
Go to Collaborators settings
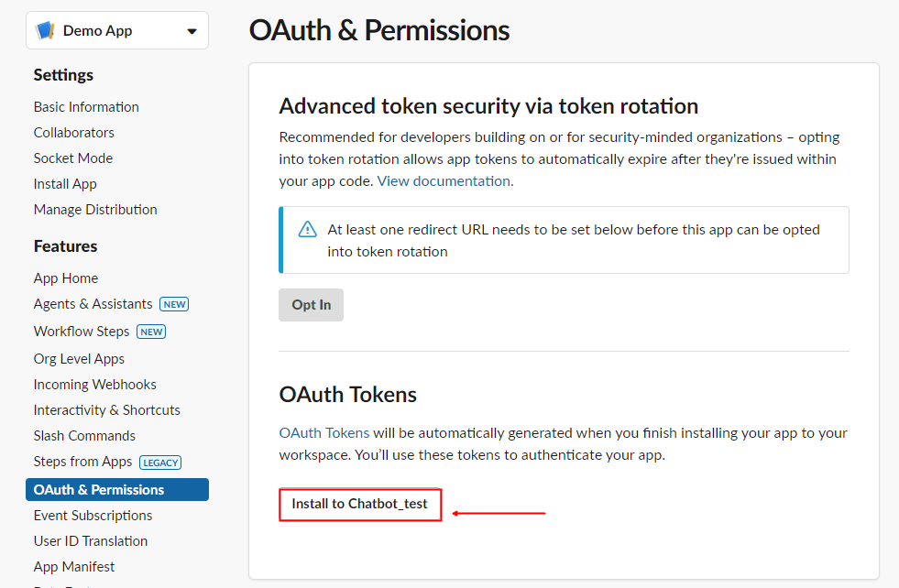[x=74, y=133]
